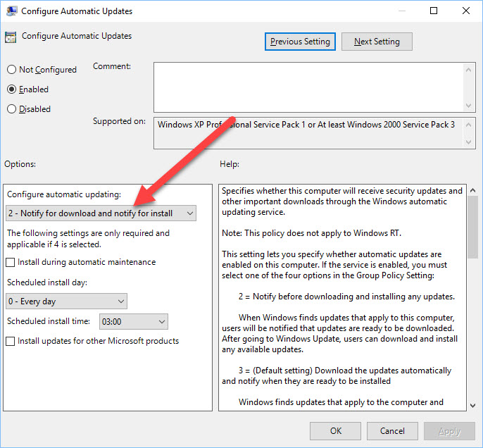Click the policy icon beside the Configure Automatic Updates heading
483x448 pixels.
(x=11, y=38)
